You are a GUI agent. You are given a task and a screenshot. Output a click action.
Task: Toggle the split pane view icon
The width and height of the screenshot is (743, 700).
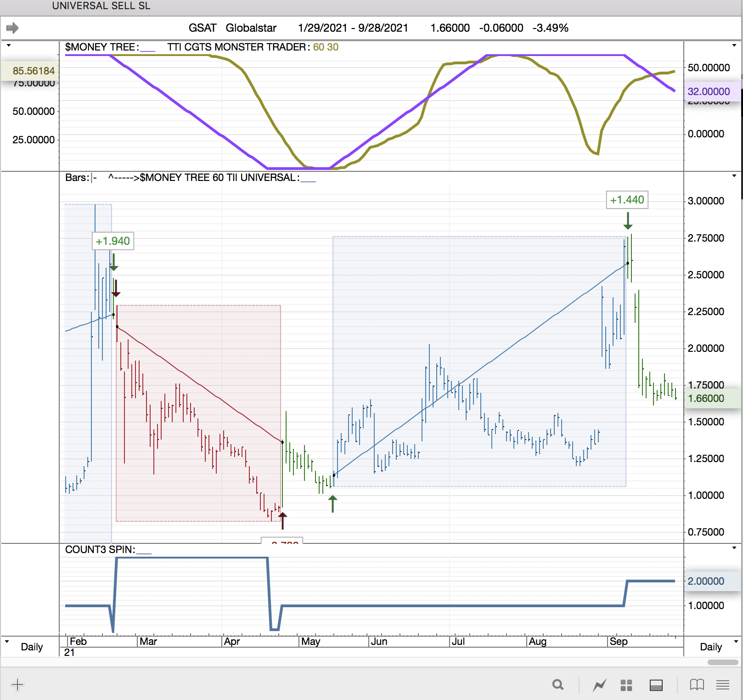point(656,685)
